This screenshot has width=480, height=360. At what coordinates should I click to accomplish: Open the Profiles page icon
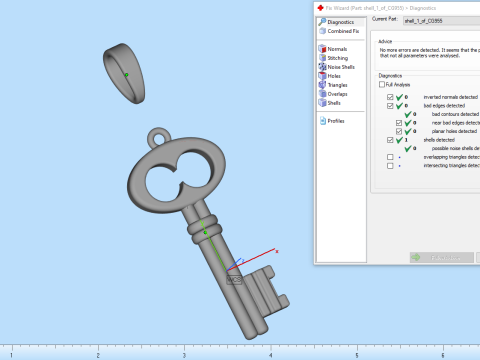(x=323, y=121)
